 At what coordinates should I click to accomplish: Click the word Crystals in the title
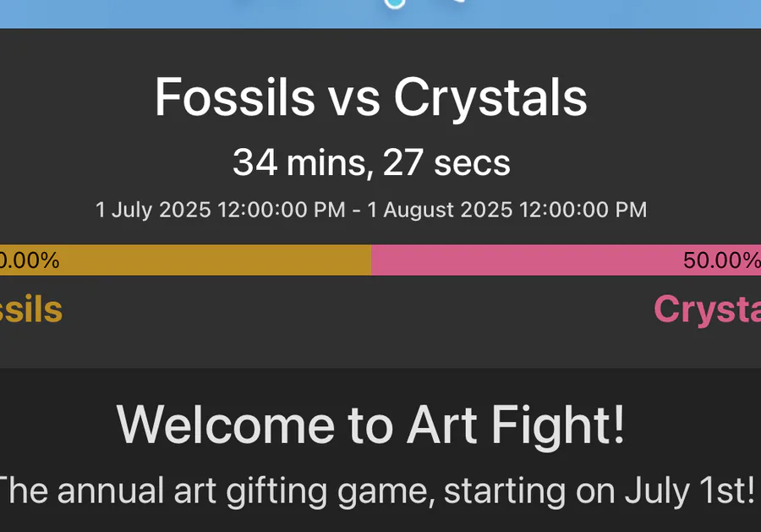coord(490,97)
